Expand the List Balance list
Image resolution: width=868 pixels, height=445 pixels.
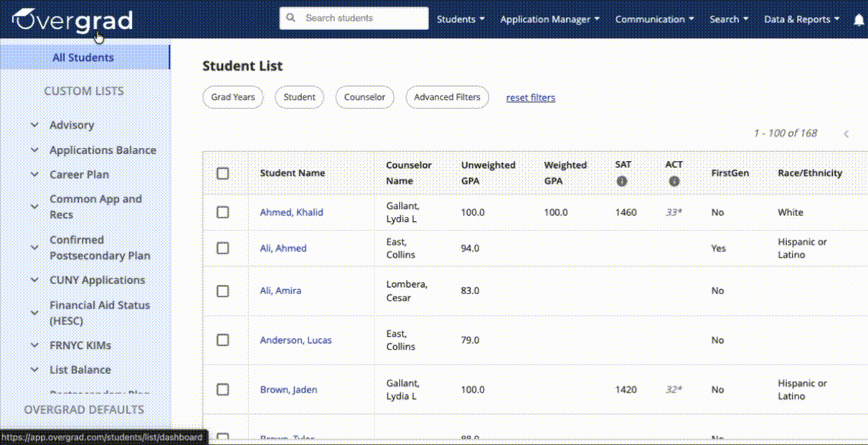pyautogui.click(x=34, y=370)
